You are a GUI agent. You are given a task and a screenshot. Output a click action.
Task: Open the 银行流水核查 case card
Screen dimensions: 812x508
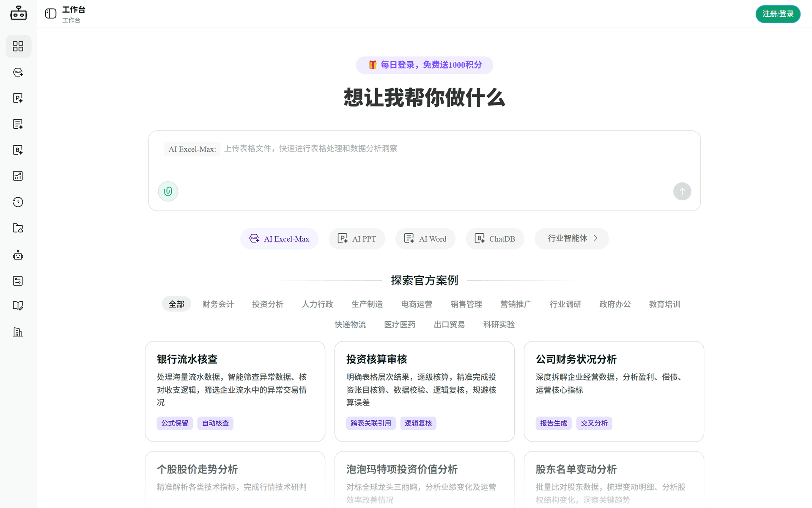pos(235,391)
